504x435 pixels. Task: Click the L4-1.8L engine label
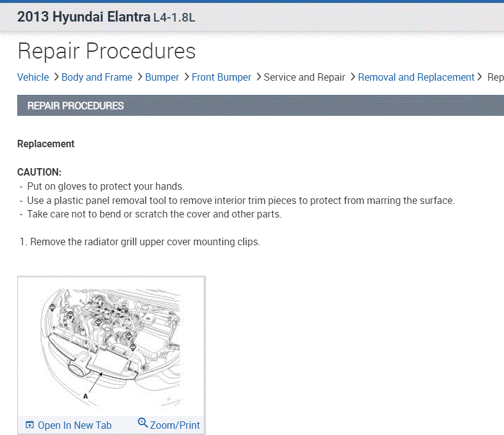pos(174,17)
